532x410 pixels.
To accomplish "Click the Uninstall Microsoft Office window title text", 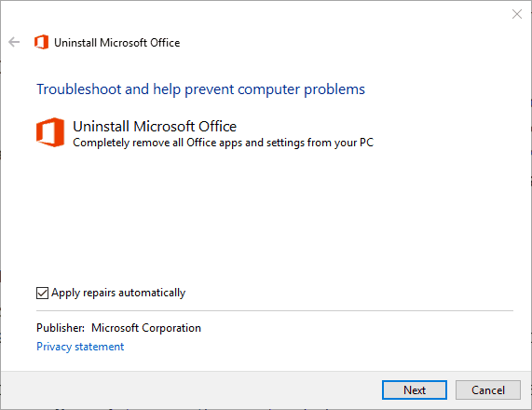I will click(x=117, y=43).
